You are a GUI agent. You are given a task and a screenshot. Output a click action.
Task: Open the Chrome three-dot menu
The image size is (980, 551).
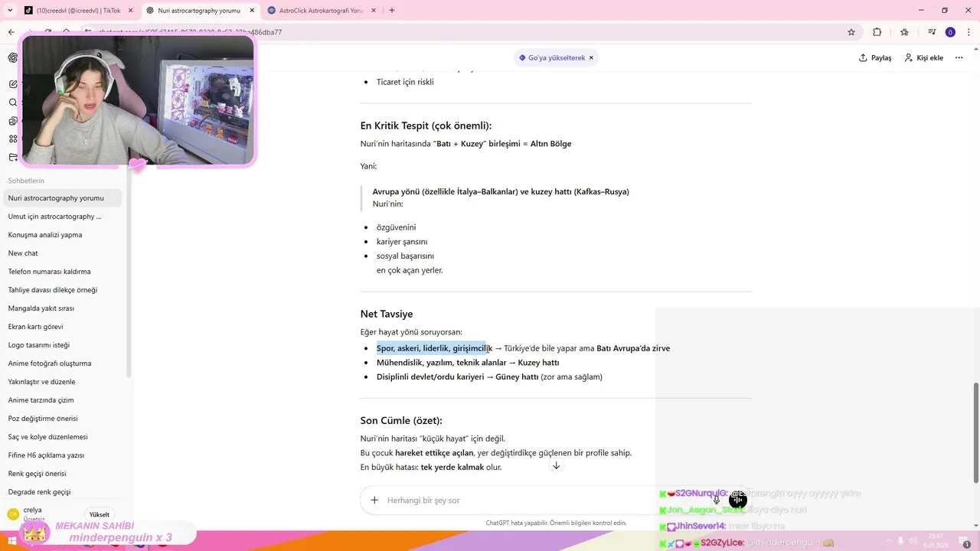pos(969,32)
